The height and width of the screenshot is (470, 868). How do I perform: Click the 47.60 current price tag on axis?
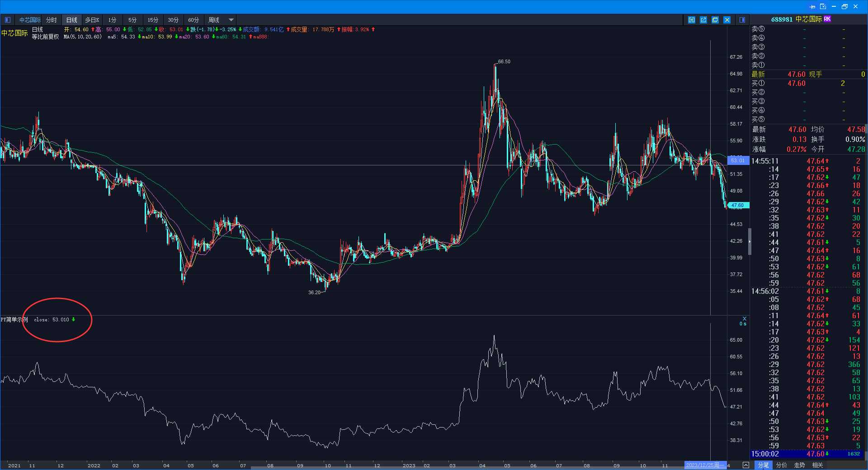tap(738, 205)
